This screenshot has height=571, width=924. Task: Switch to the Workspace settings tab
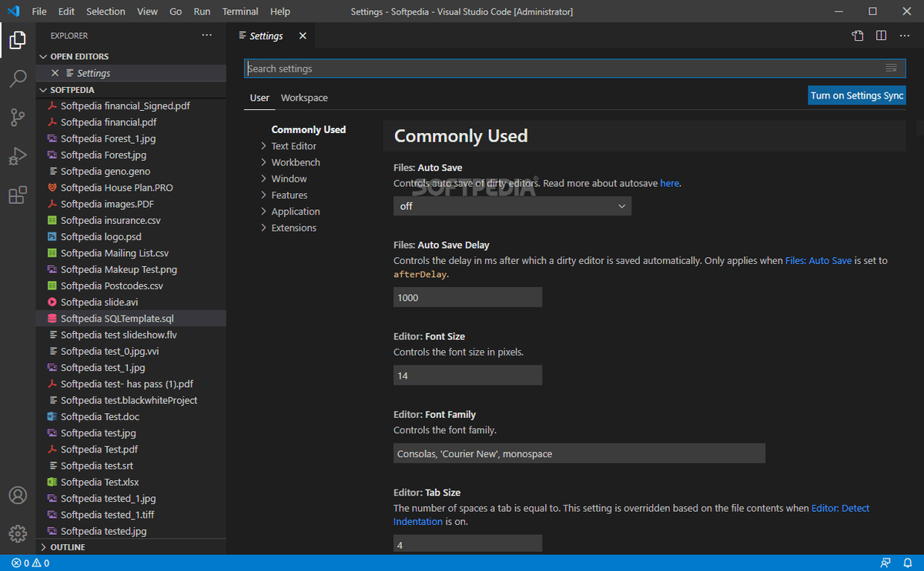[304, 98]
